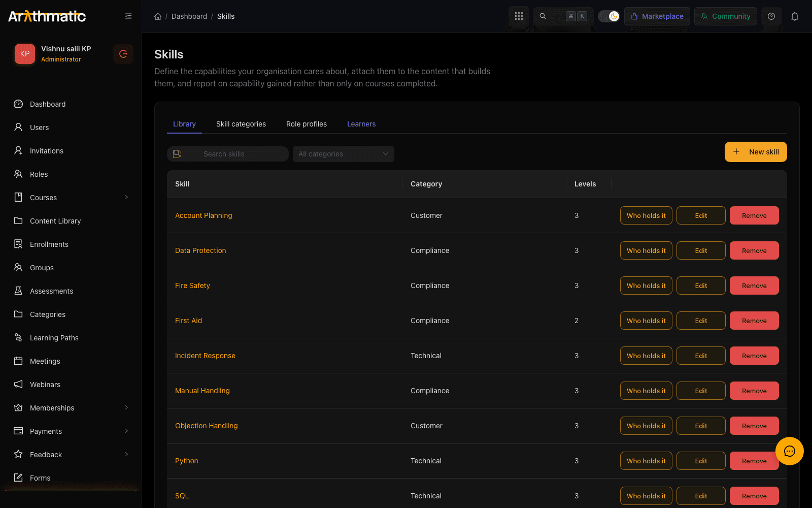Click Who holds it for Account Planning
This screenshot has height=508, width=812.
pyautogui.click(x=646, y=215)
